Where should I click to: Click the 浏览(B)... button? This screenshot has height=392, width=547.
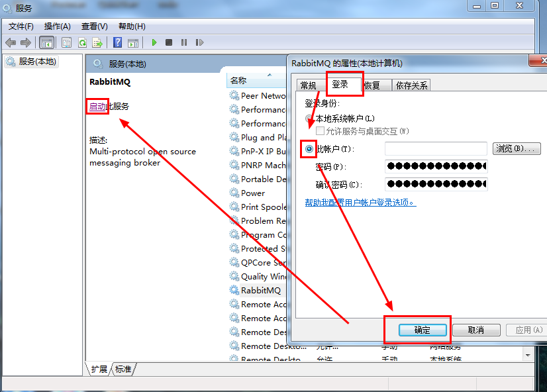517,149
